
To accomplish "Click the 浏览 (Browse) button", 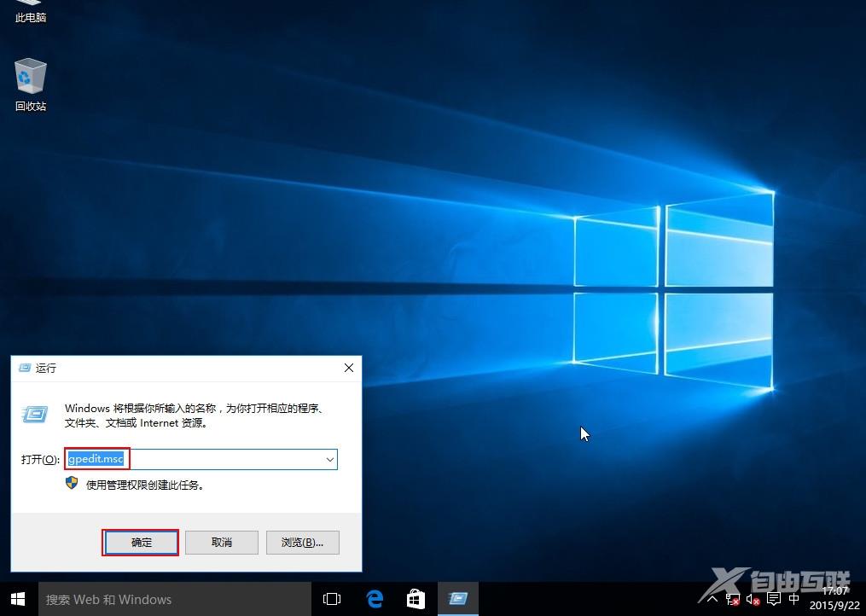I will pos(303,543).
